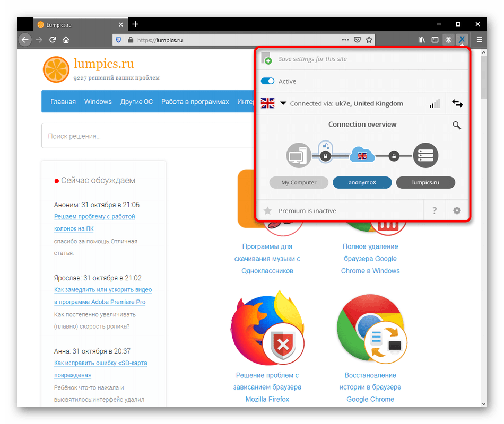Open Как исправить ошибку SD-карта link
The width and height of the screenshot is (504, 424).
[101, 369]
